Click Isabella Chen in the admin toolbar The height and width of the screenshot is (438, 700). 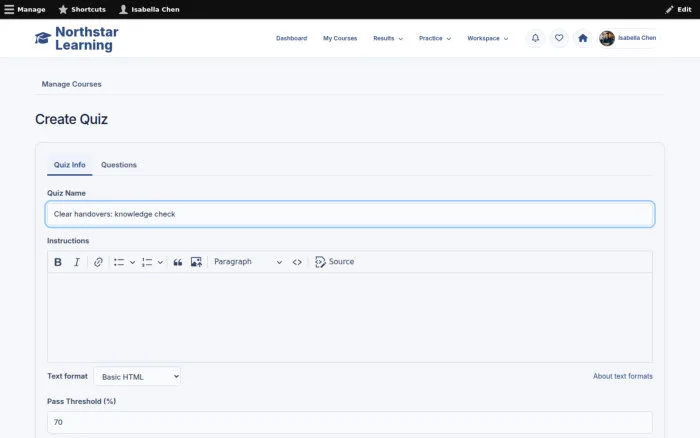tap(149, 9)
